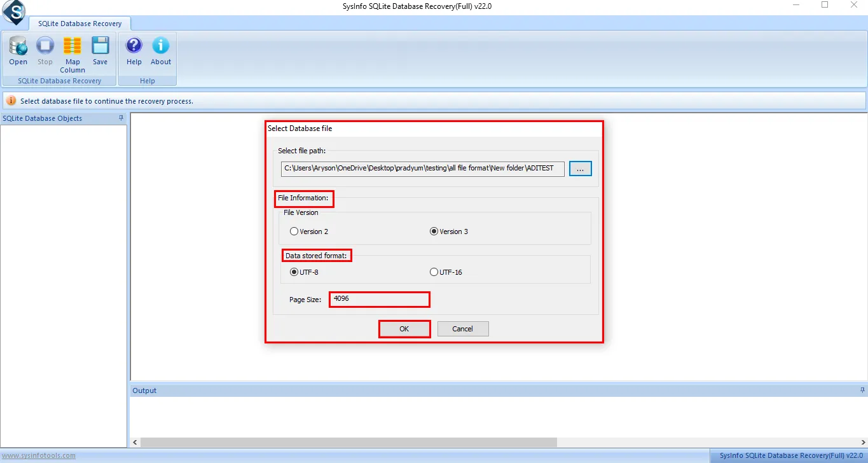Click the left scroll arrow in Output
This screenshot has height=463, width=868.
(x=135, y=442)
